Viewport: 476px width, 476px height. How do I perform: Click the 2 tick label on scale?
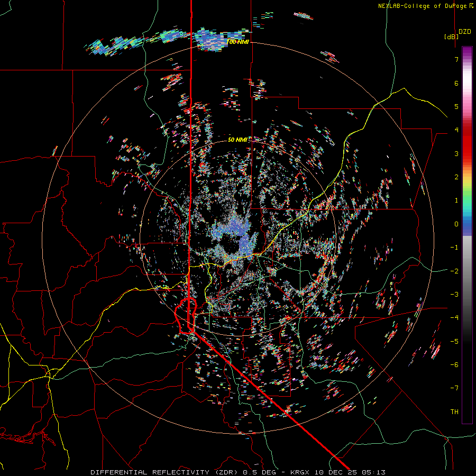pyautogui.click(x=456, y=177)
